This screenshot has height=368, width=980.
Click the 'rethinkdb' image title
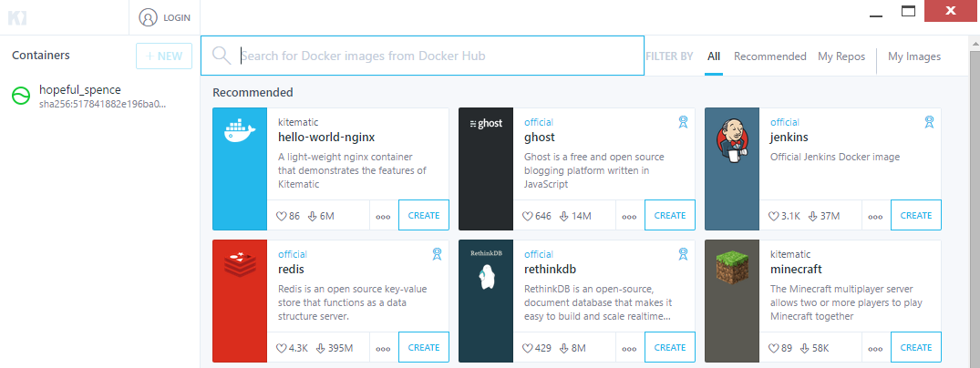(550, 270)
